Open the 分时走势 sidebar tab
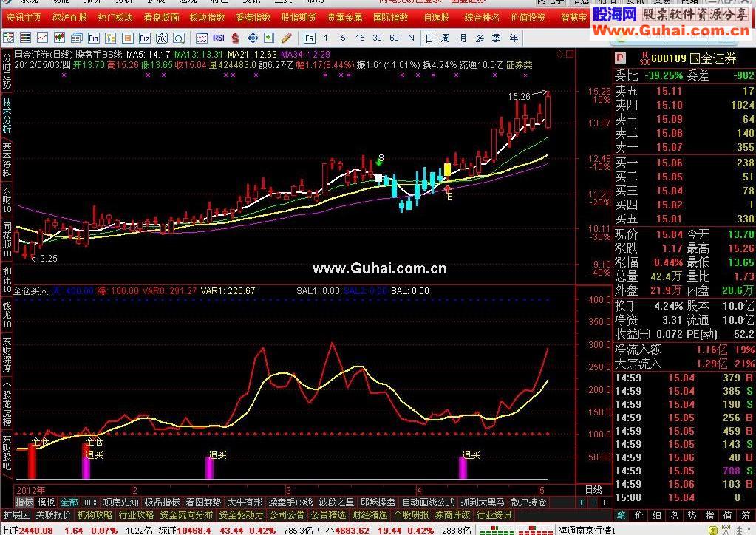Image resolution: width=756 pixels, height=535 pixels. pos(7,72)
